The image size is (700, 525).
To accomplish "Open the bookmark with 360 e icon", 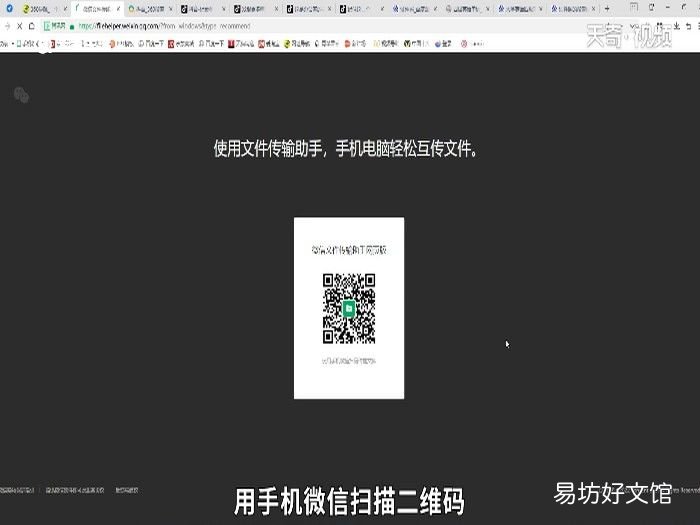I will 297,44.
